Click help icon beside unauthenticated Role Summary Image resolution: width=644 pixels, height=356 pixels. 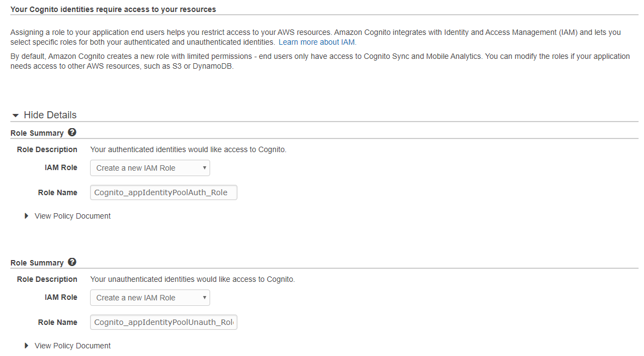[72, 262]
